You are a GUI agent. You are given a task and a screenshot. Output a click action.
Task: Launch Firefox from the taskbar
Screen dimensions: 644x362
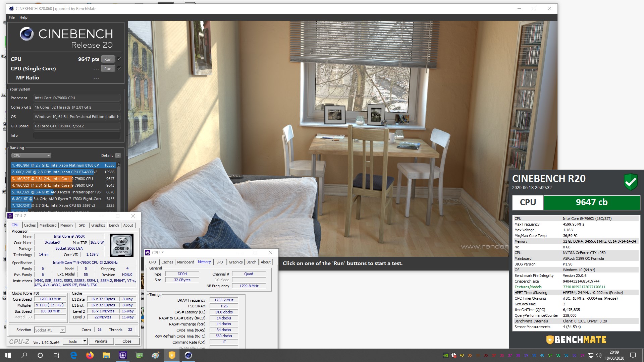pyautogui.click(x=90, y=355)
